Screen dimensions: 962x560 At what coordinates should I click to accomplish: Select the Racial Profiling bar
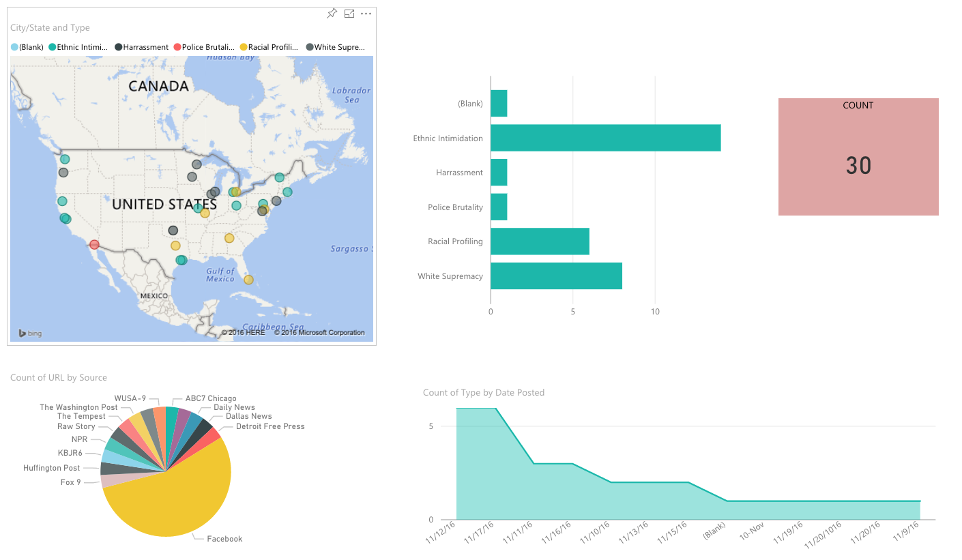pos(540,241)
